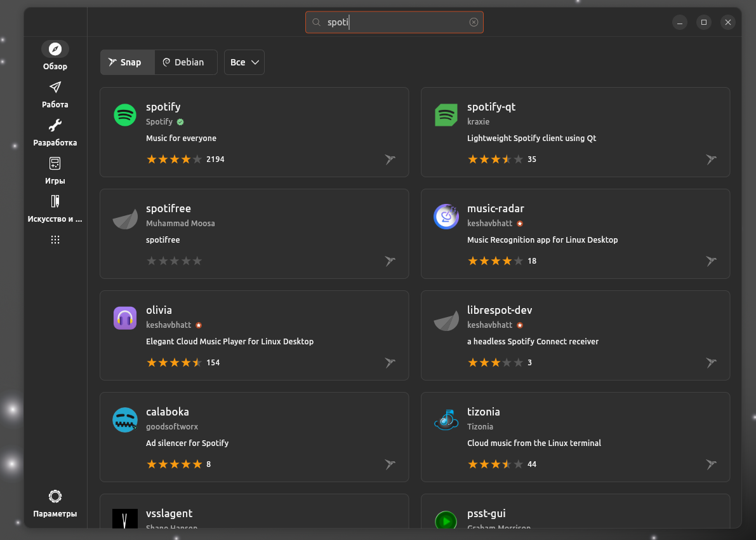Show more categories via dots grid icon
Image resolution: width=756 pixels, height=540 pixels.
tap(55, 240)
